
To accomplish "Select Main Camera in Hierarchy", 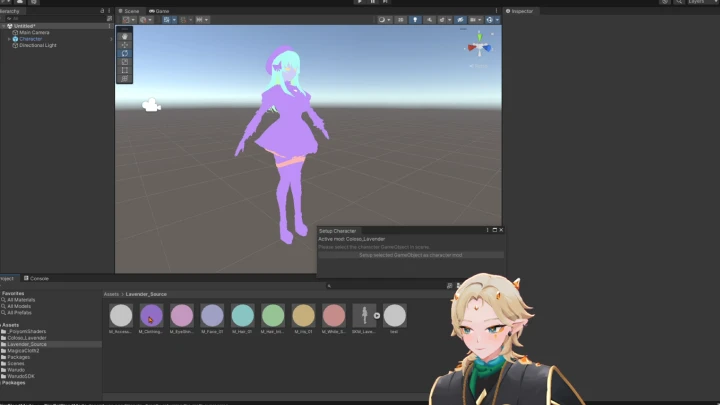I will [34, 33].
